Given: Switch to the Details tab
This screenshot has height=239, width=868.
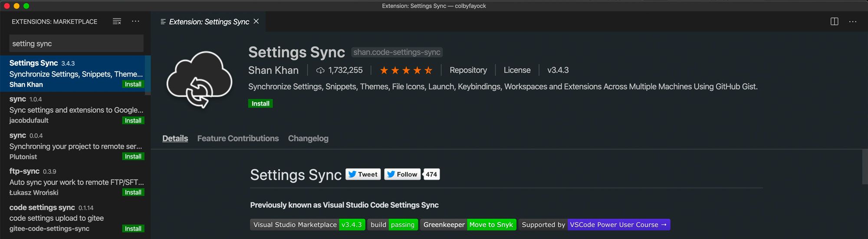Looking at the screenshot, I should (175, 138).
